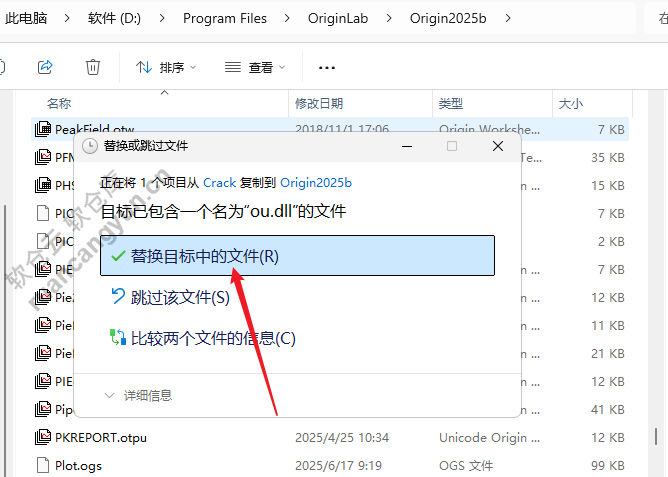Click the skip file arrow icon
Image resolution: width=668 pixels, height=477 pixels.
point(118,297)
